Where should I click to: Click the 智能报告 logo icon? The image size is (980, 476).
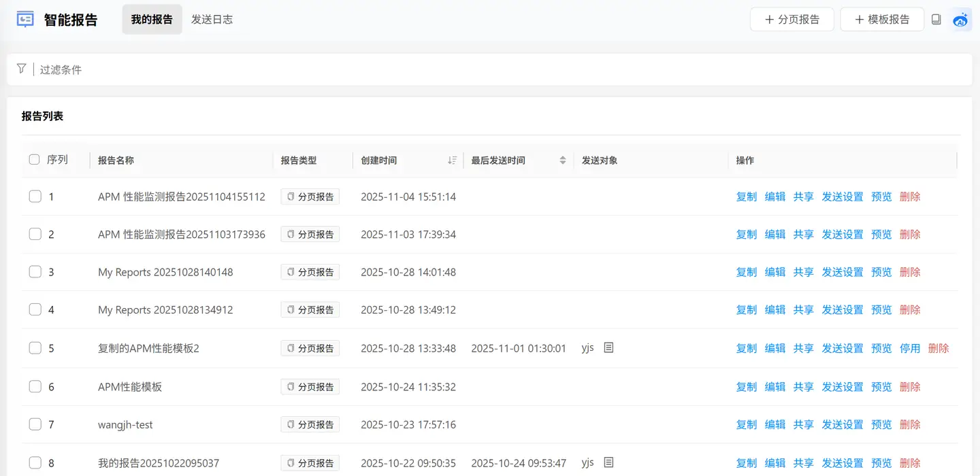click(25, 19)
